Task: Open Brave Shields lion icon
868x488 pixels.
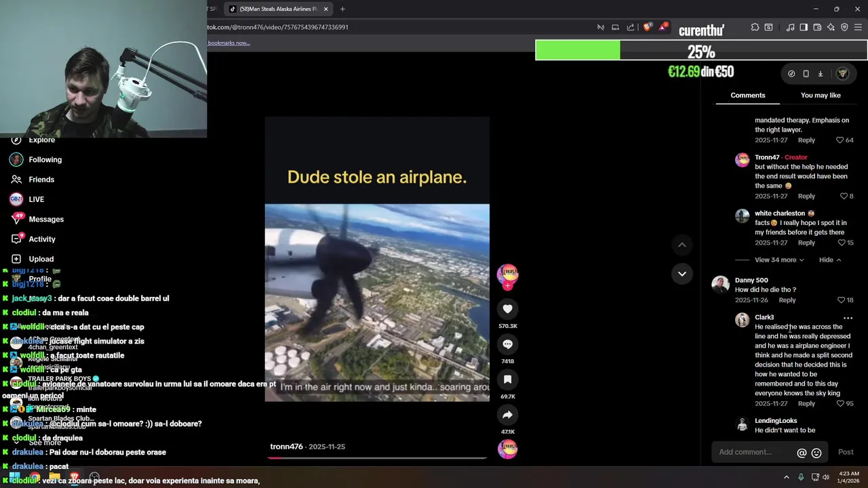Action: (648, 27)
